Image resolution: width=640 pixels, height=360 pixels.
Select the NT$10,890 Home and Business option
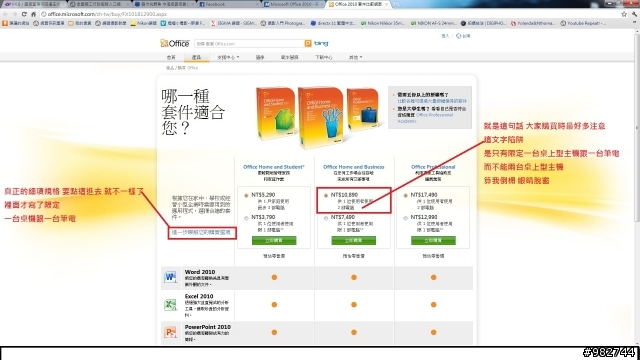click(x=326, y=196)
